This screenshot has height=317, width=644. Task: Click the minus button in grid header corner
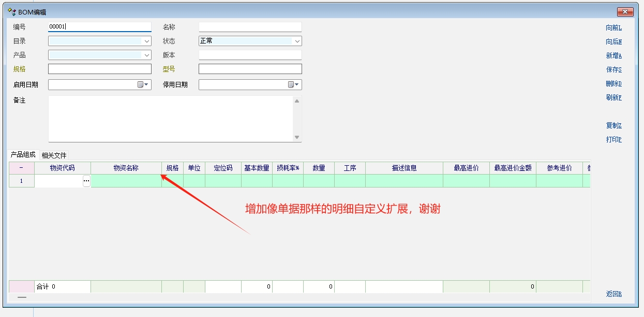pyautogui.click(x=21, y=168)
